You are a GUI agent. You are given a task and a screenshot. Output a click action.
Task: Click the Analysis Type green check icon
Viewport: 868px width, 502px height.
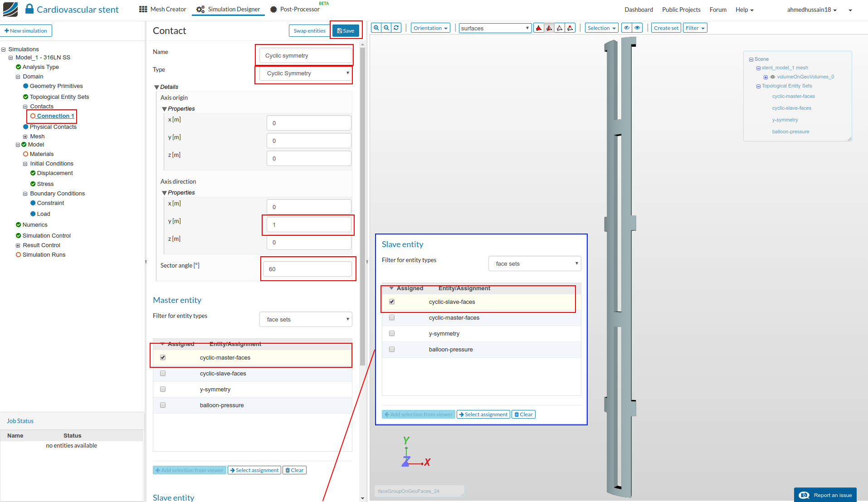click(x=19, y=67)
